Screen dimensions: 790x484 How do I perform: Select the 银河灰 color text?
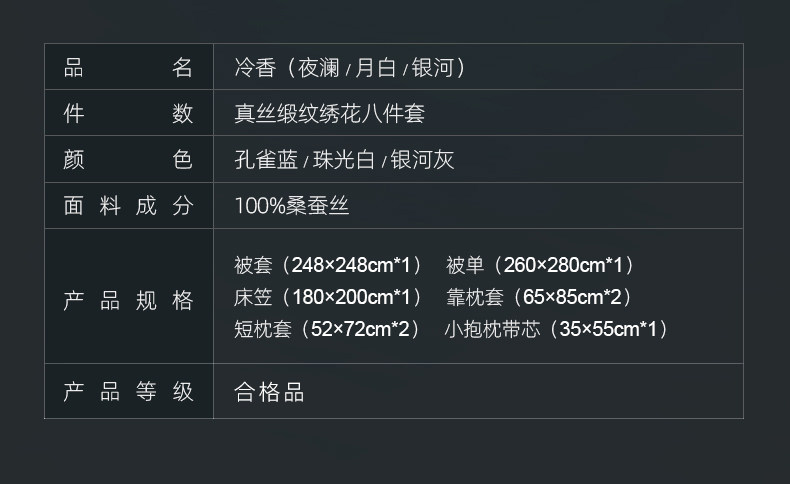click(422, 160)
